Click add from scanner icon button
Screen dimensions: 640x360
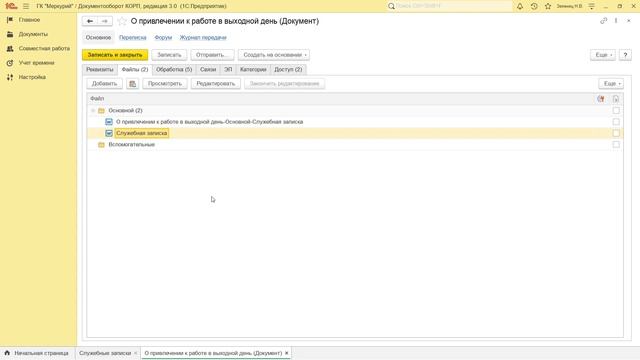tap(132, 84)
